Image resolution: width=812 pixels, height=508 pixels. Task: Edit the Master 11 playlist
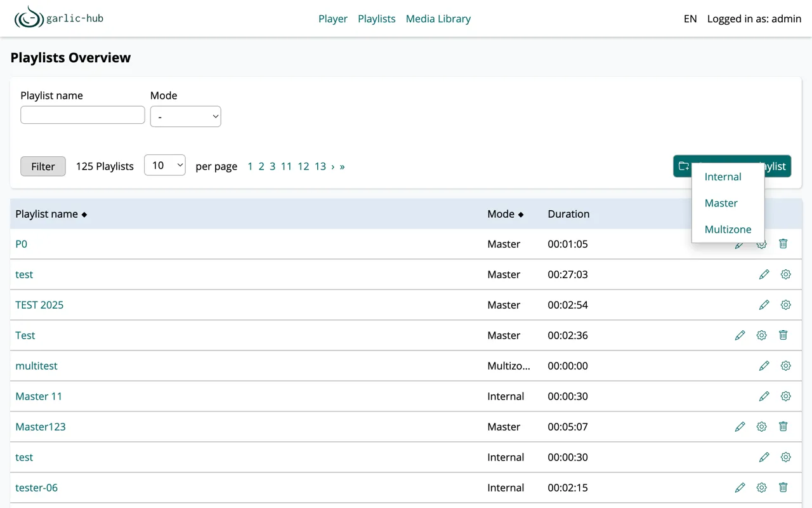[764, 396]
